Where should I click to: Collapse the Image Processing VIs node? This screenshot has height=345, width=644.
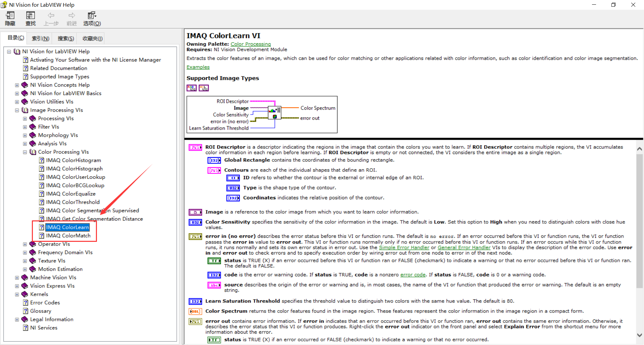click(x=17, y=110)
